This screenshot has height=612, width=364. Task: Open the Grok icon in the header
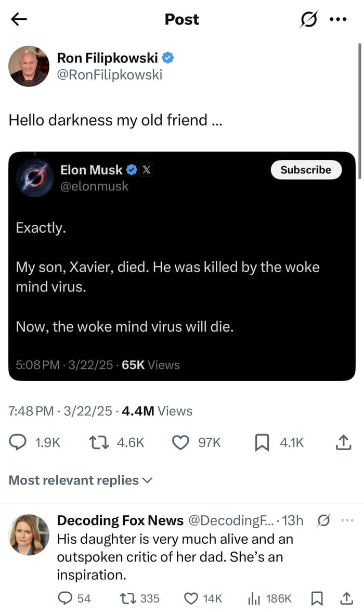pyautogui.click(x=310, y=20)
